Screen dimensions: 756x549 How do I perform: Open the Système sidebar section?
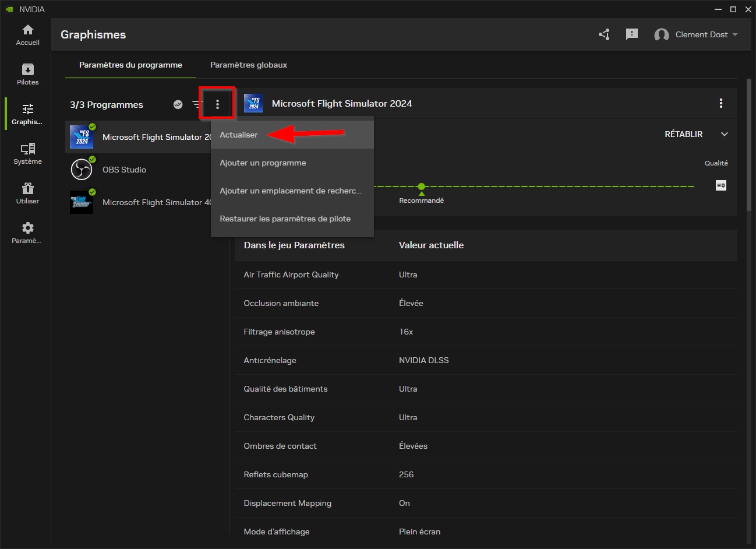coord(27,154)
